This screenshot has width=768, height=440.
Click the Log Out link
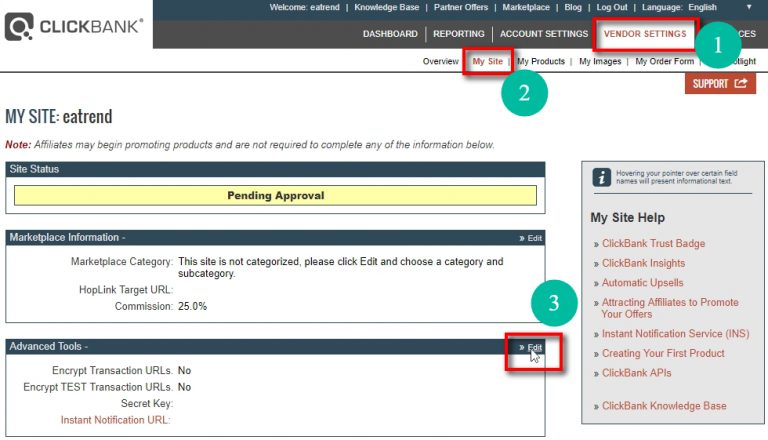pyautogui.click(x=612, y=7)
